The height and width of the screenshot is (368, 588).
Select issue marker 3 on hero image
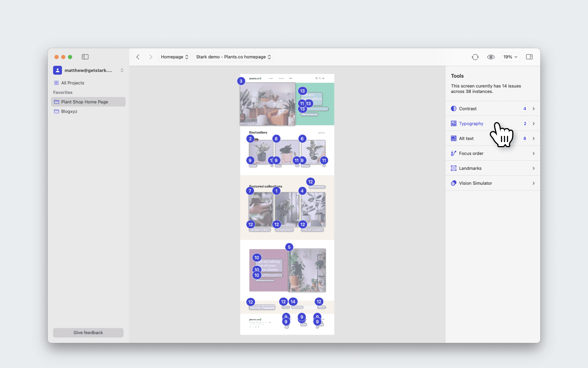tap(241, 81)
